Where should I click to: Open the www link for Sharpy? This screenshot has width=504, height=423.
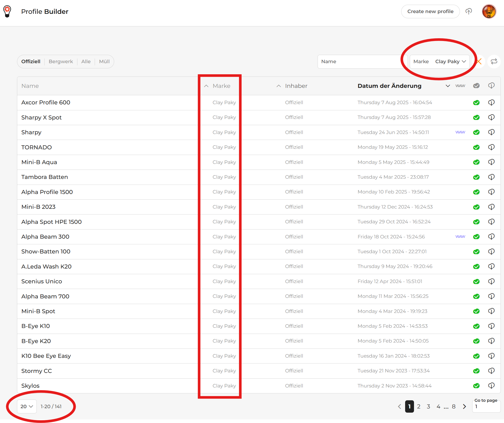460,132
